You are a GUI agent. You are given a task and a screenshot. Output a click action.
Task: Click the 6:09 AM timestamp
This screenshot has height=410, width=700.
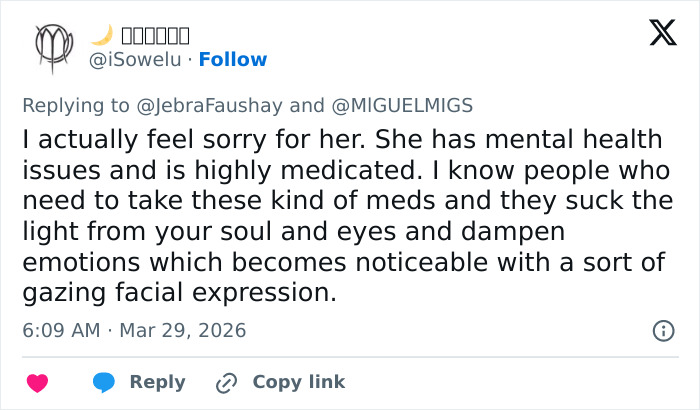point(60,330)
